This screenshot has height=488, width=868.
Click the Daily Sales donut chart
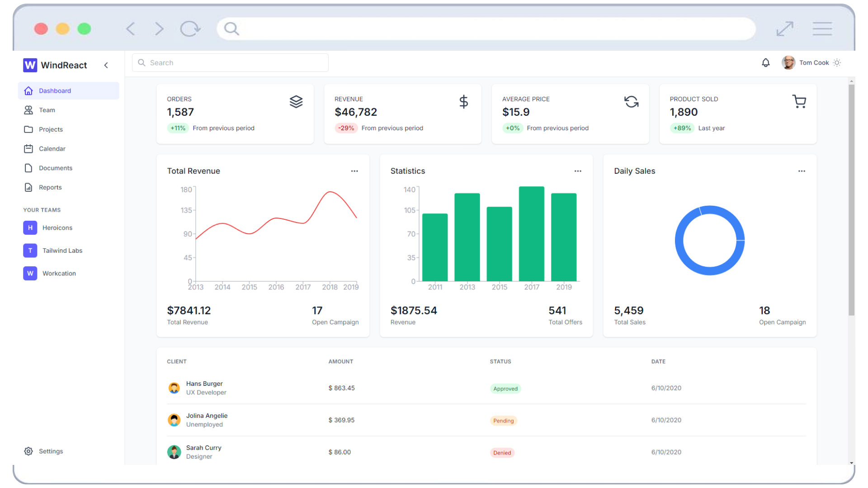710,241
